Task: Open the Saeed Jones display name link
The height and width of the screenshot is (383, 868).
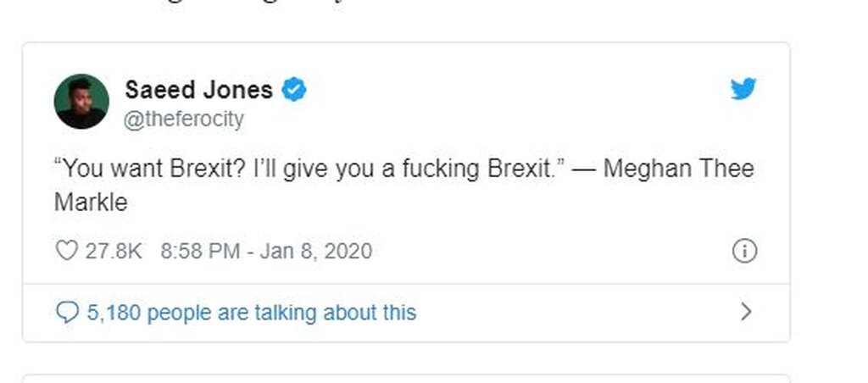Action: point(198,90)
